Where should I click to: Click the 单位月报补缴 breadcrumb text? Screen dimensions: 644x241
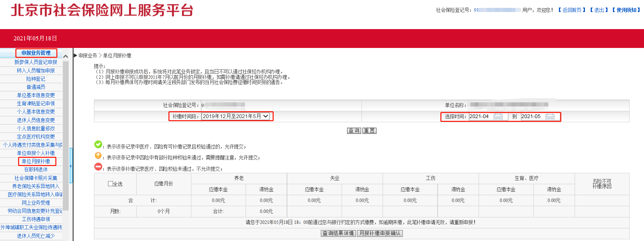(117, 56)
